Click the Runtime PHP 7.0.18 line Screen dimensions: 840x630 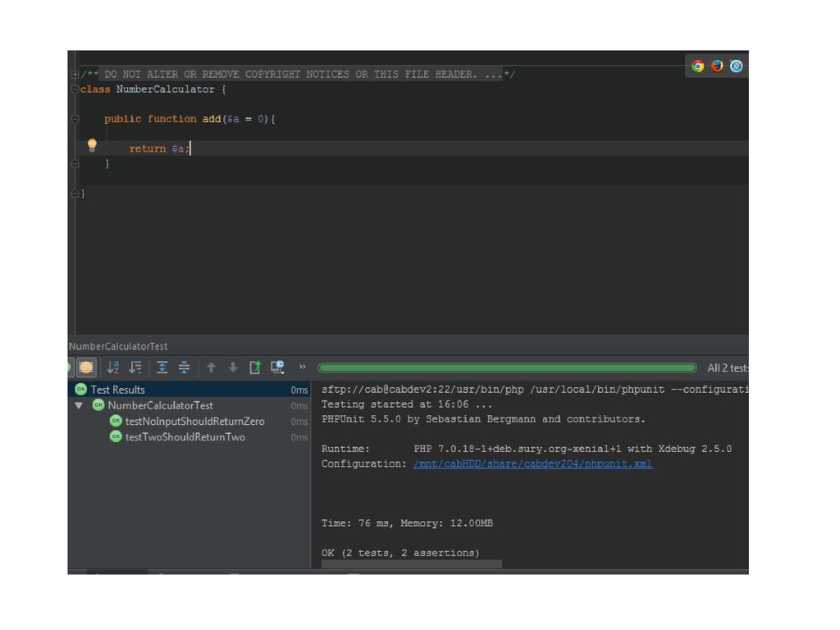(527, 449)
